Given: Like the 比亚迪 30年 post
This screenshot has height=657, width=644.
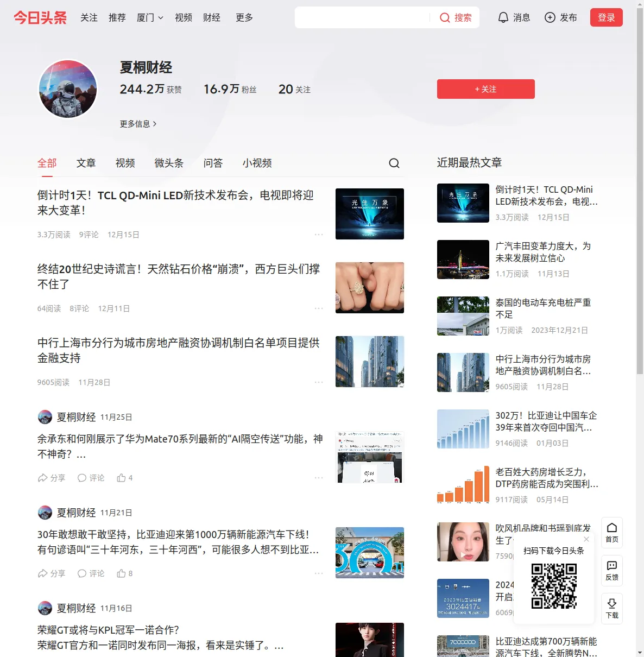Looking at the screenshot, I should pyautogui.click(x=125, y=573).
